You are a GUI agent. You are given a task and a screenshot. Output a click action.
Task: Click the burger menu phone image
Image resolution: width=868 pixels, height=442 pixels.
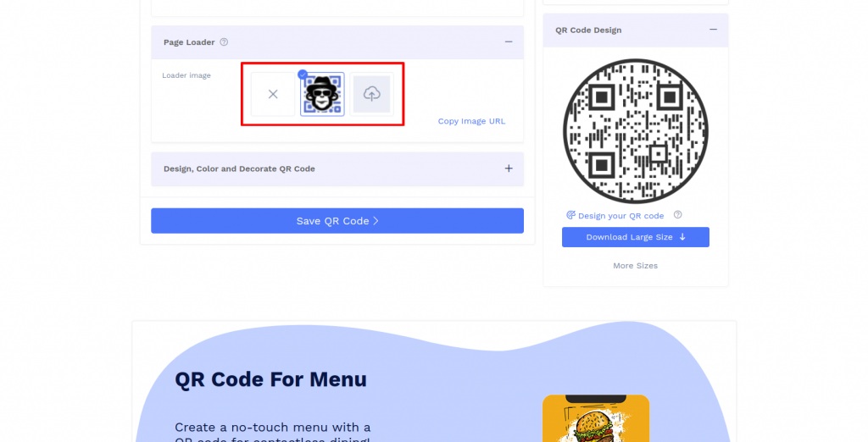pyautogui.click(x=596, y=418)
